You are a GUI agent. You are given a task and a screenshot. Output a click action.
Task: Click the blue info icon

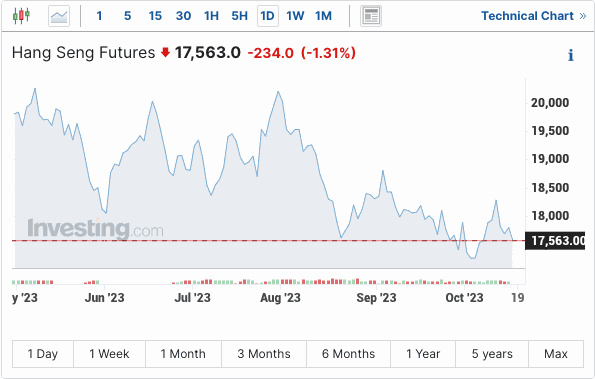570,55
